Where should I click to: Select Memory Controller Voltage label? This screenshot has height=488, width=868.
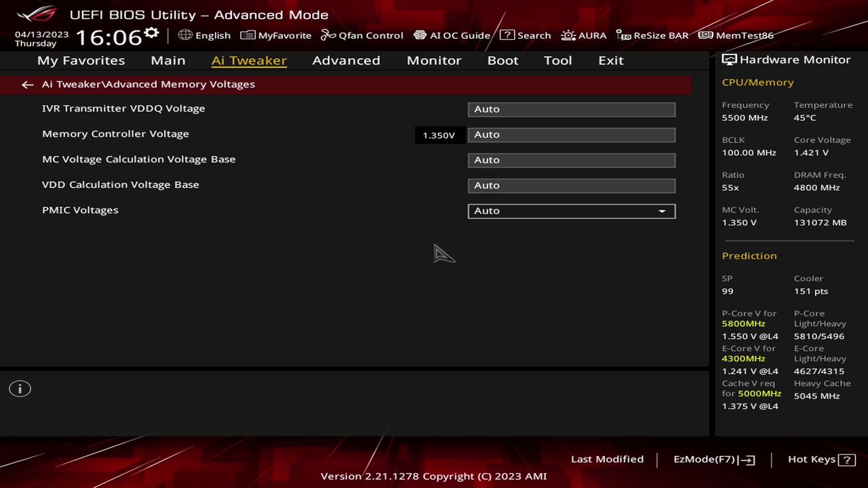click(x=115, y=134)
